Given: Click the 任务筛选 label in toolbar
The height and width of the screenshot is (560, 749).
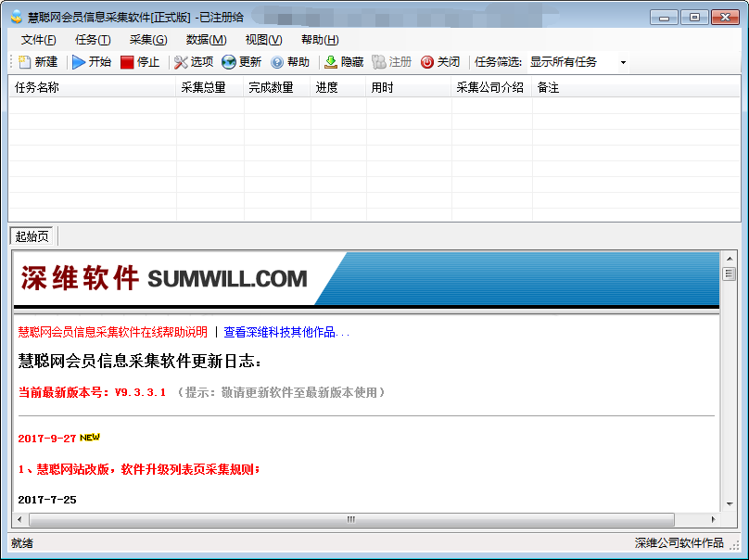Looking at the screenshot, I should click(498, 62).
